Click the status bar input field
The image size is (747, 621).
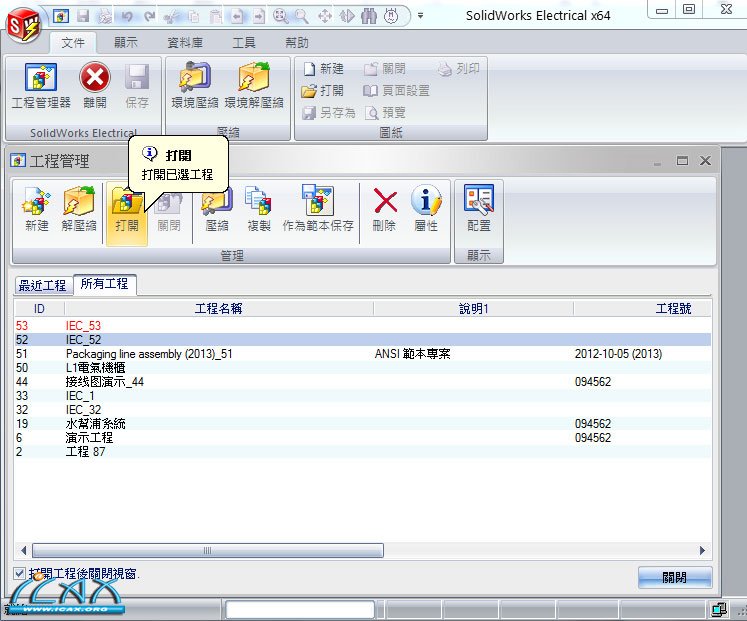pyautogui.click(x=300, y=610)
